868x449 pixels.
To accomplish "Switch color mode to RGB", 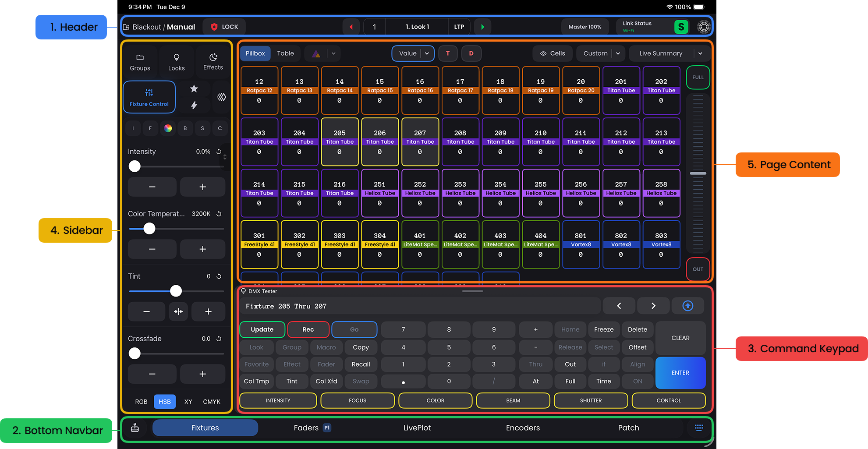I will 141,402.
